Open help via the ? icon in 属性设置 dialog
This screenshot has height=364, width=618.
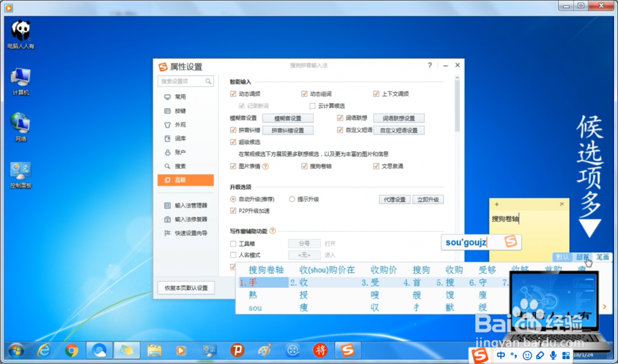pyautogui.click(x=430, y=65)
